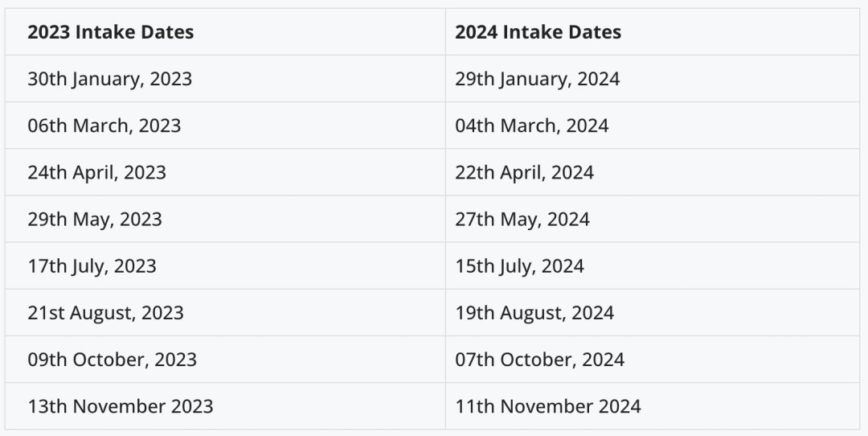Pick the 22th April, 2024 entry
This screenshot has height=436, width=868.
tap(524, 172)
